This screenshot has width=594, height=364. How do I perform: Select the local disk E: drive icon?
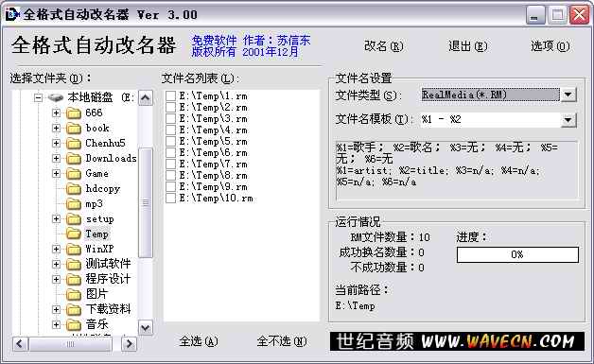coord(56,97)
